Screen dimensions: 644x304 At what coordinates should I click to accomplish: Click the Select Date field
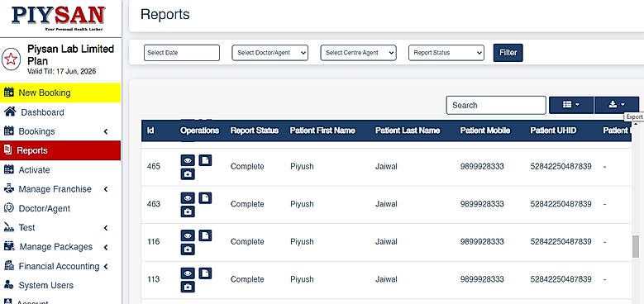(182, 53)
